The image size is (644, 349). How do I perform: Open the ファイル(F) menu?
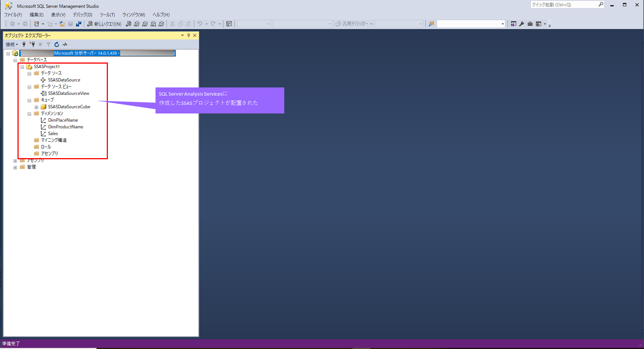pos(13,15)
